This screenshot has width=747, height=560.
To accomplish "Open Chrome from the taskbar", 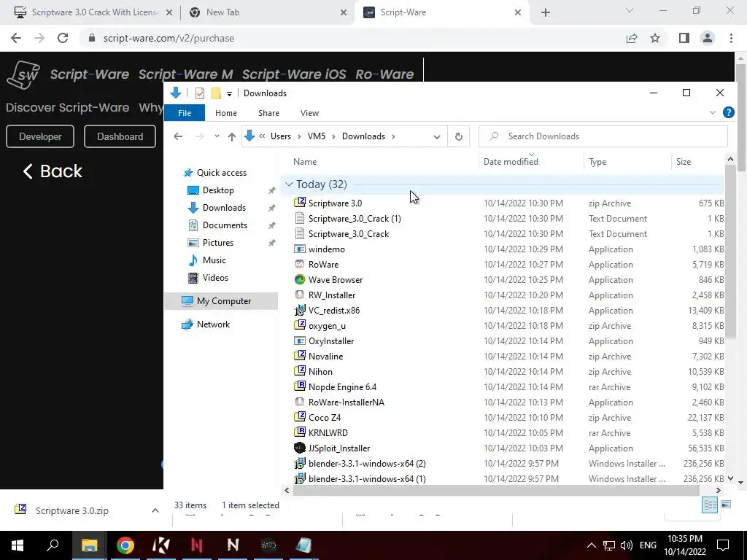I will click(x=125, y=545).
